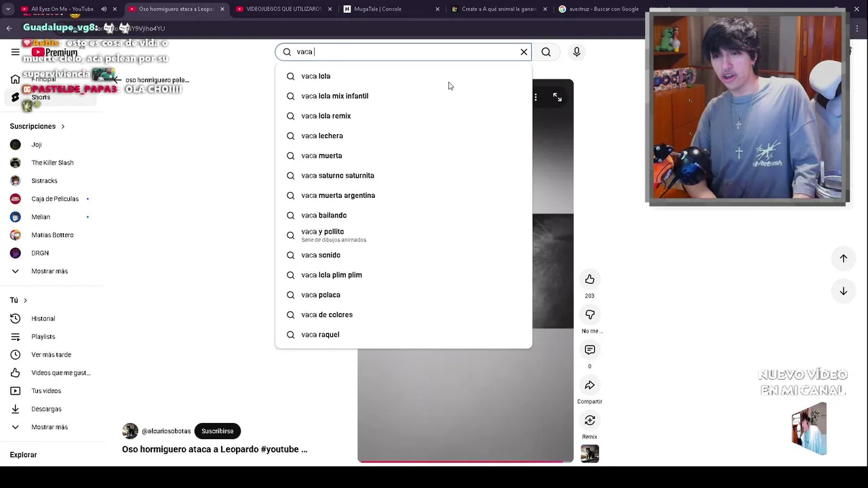The image size is (868, 488).
Task: Switch to VIDEOJUEGOS QUE UTILIZARON tab
Action: 283,9
